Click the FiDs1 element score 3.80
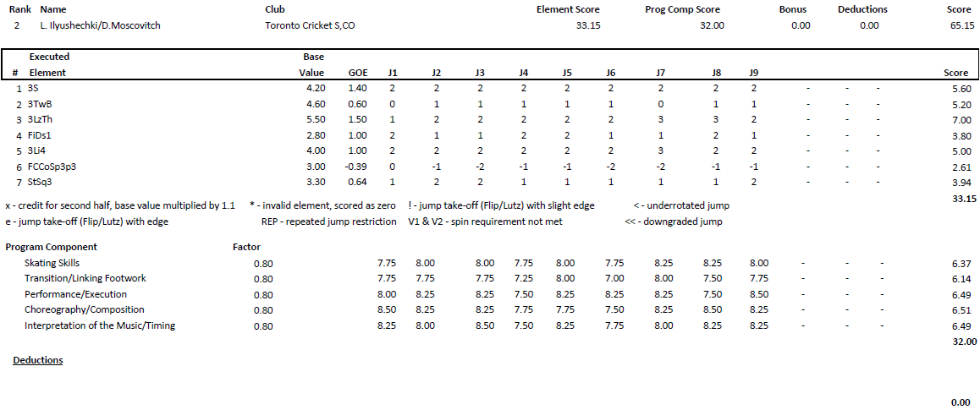 [961, 135]
